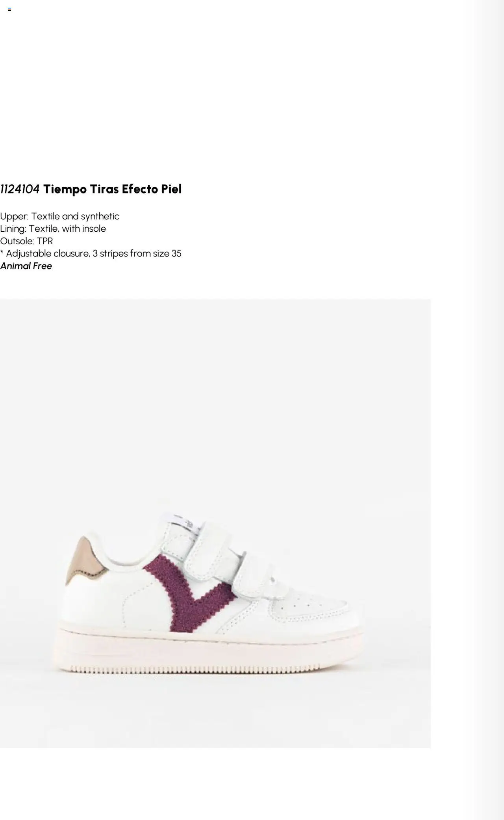Select the product code 1124104

(x=20, y=189)
